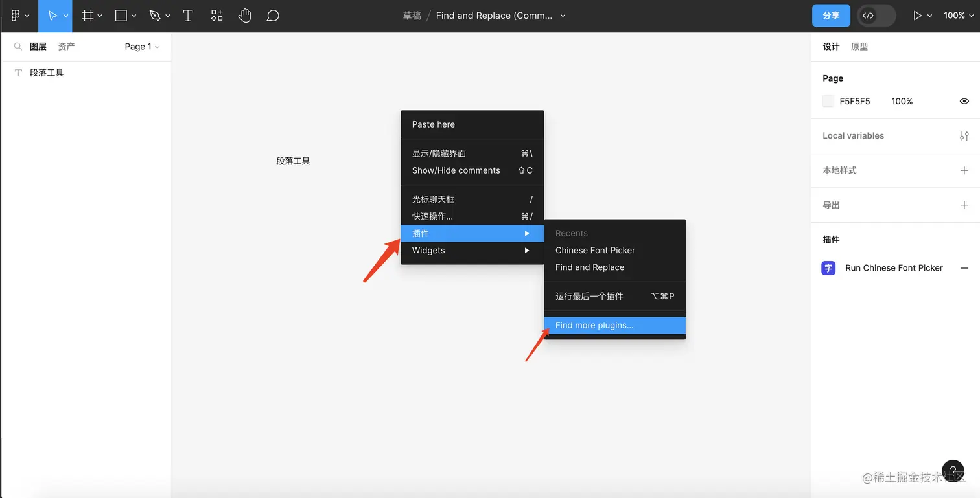This screenshot has width=980, height=498.
Task: Select the Pen tool
Action: tap(155, 16)
